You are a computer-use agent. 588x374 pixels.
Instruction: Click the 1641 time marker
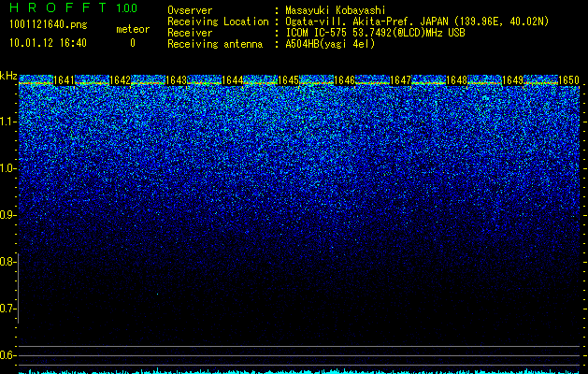[65, 80]
